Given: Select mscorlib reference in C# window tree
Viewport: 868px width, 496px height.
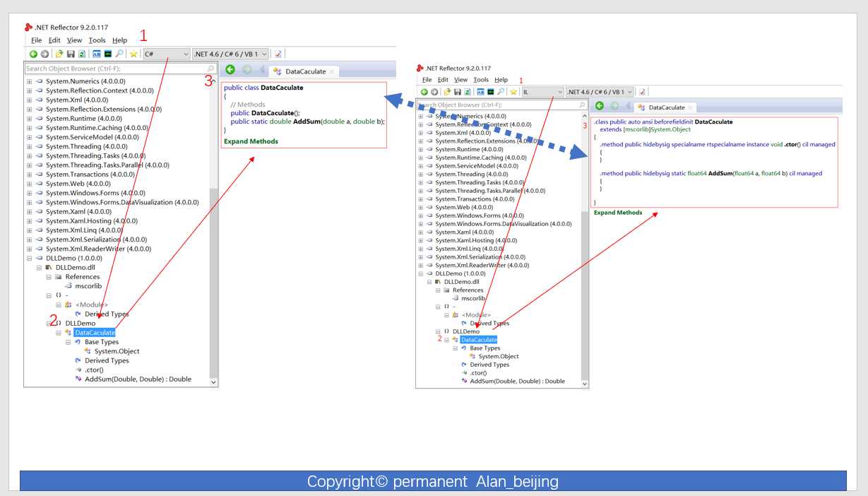Looking at the screenshot, I should [x=89, y=286].
